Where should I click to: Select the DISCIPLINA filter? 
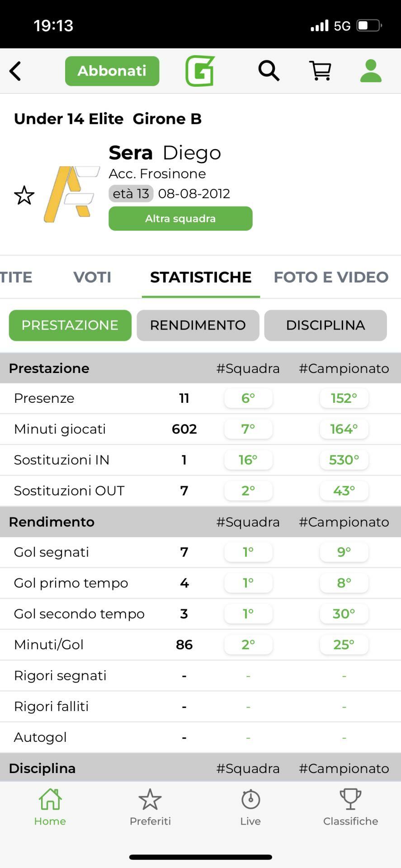click(326, 325)
